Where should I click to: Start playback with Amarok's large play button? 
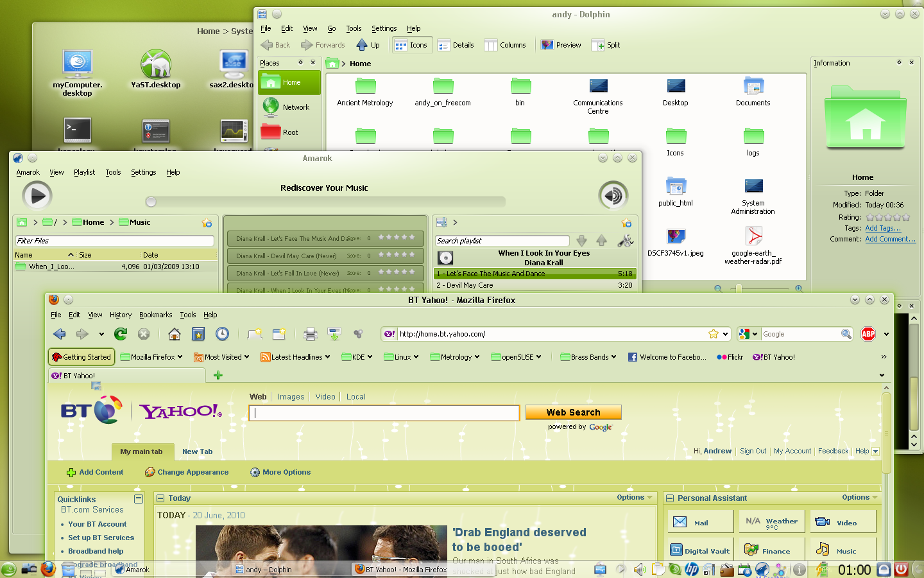click(x=37, y=196)
